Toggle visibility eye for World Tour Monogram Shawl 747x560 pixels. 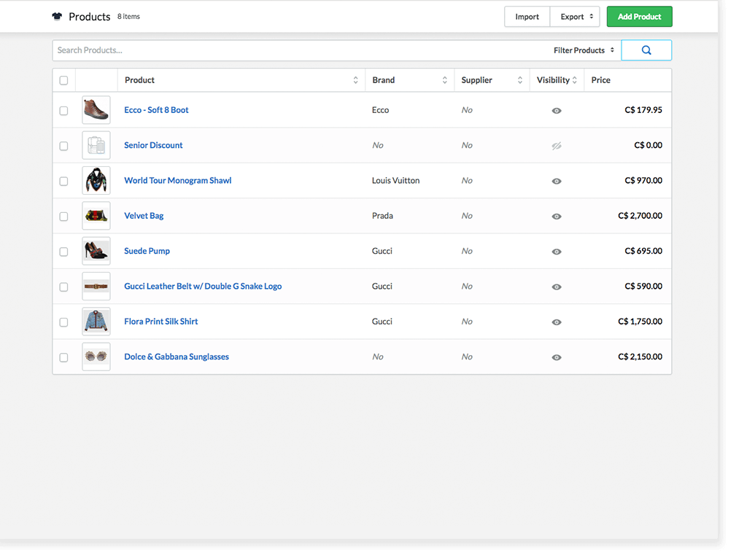(557, 181)
